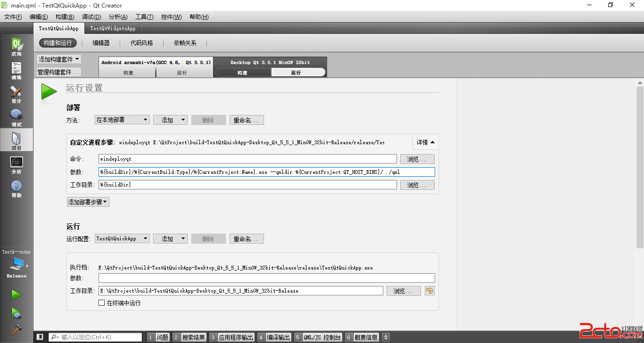
Task: Open the 1 问题 output pane
Action: click(158, 337)
